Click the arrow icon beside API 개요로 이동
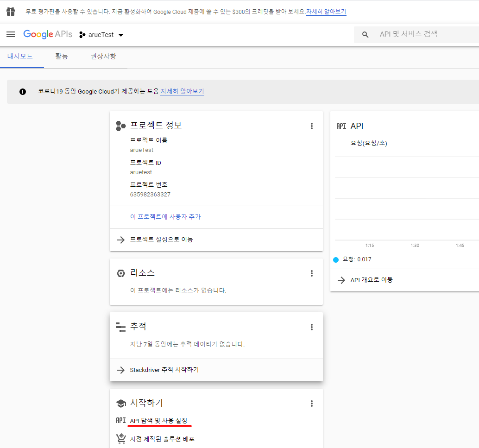 tap(341, 280)
